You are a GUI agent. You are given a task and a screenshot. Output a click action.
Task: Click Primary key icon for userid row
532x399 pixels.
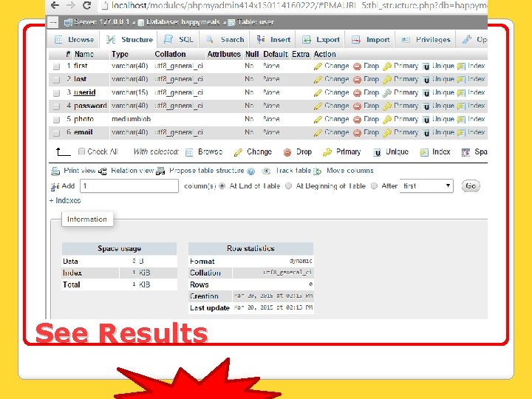(386, 93)
